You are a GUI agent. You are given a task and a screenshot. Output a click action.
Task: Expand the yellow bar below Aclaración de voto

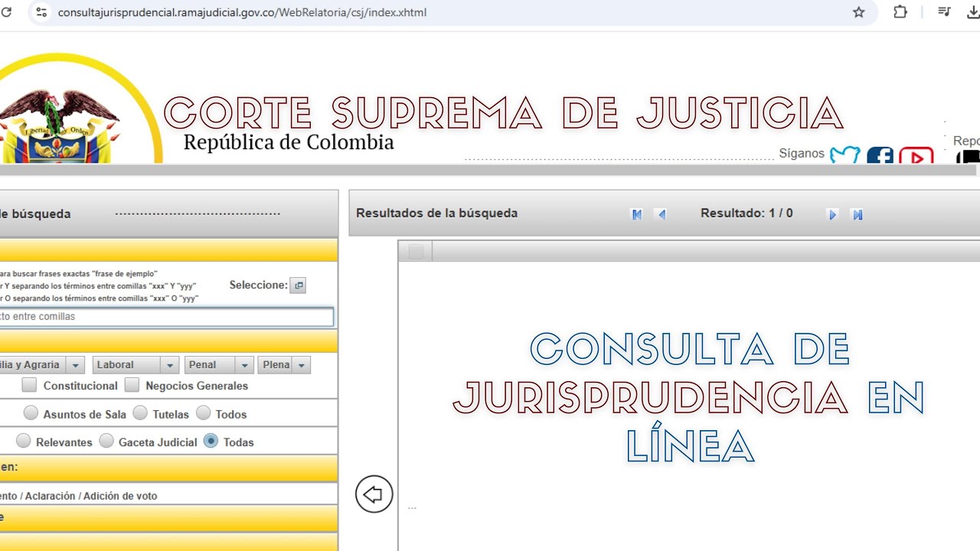(x=168, y=518)
